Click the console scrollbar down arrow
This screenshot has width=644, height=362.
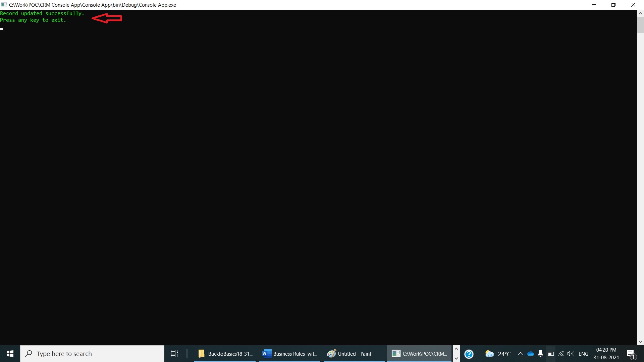(x=640, y=342)
